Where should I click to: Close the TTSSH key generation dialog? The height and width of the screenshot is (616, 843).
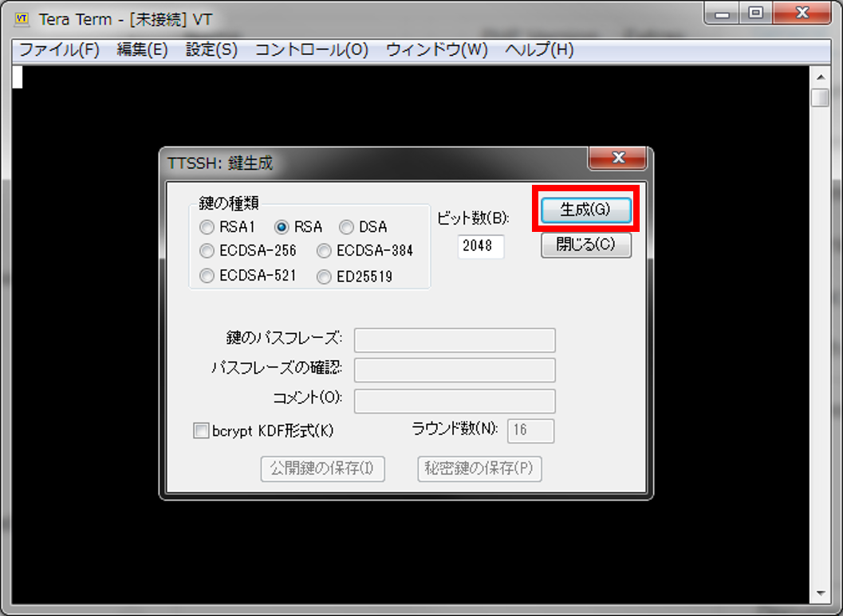[616, 158]
